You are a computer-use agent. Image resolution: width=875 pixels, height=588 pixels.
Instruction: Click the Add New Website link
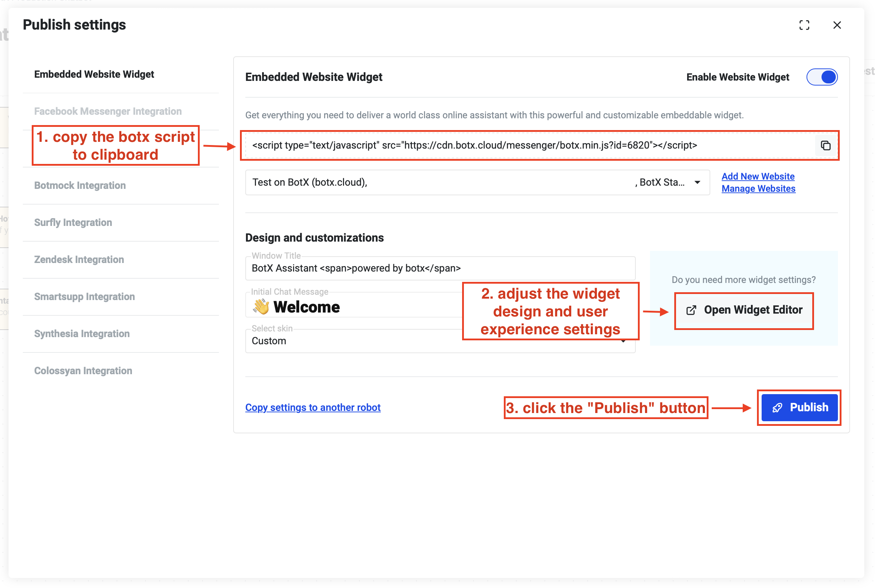[758, 176]
